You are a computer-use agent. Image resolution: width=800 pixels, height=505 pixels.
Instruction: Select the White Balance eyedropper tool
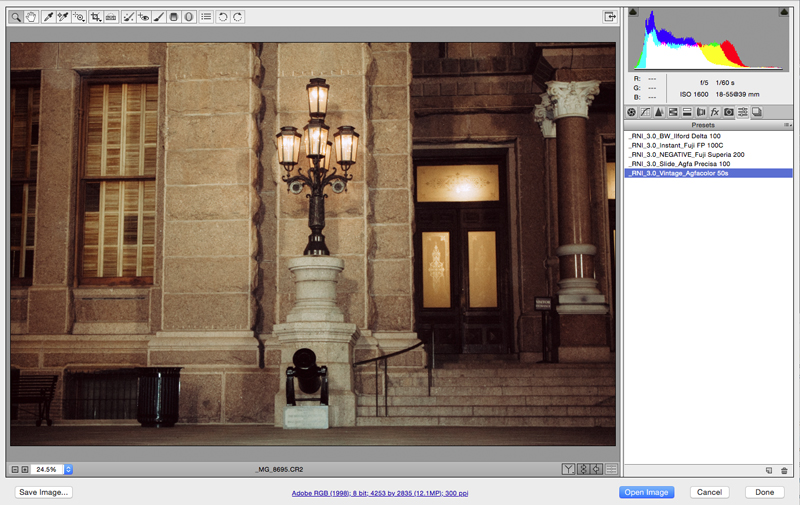(x=48, y=17)
